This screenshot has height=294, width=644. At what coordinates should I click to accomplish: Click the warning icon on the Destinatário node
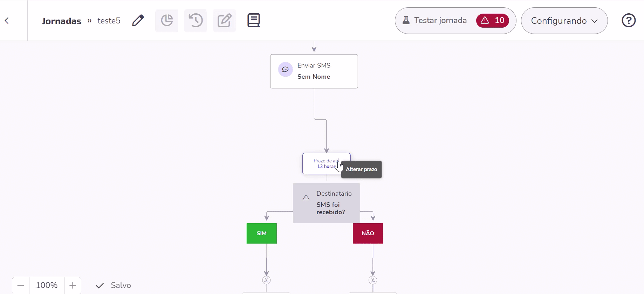click(x=306, y=198)
